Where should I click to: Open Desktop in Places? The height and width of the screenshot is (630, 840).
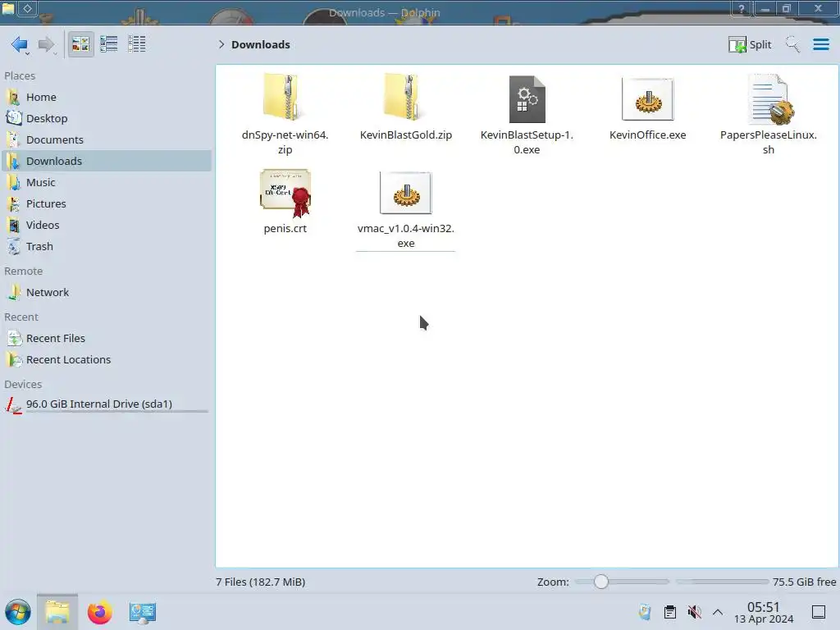[x=107, y=118]
